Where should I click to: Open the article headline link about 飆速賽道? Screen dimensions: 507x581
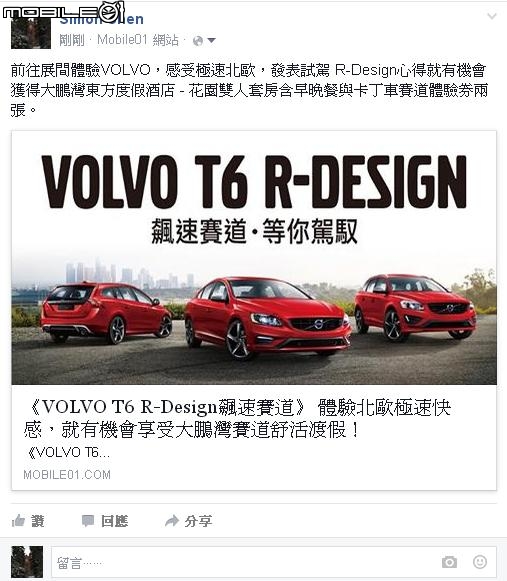(237, 419)
